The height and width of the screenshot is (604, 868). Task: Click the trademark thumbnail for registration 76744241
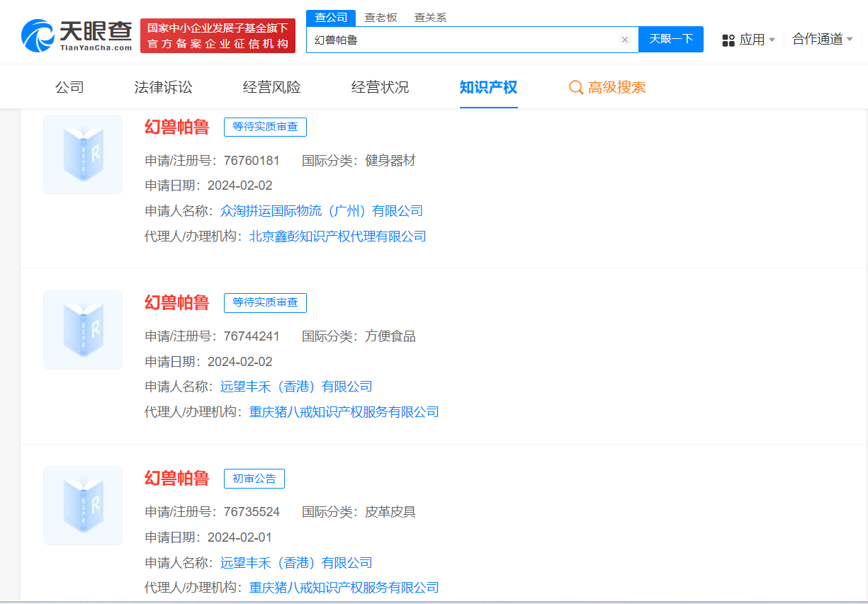[82, 330]
